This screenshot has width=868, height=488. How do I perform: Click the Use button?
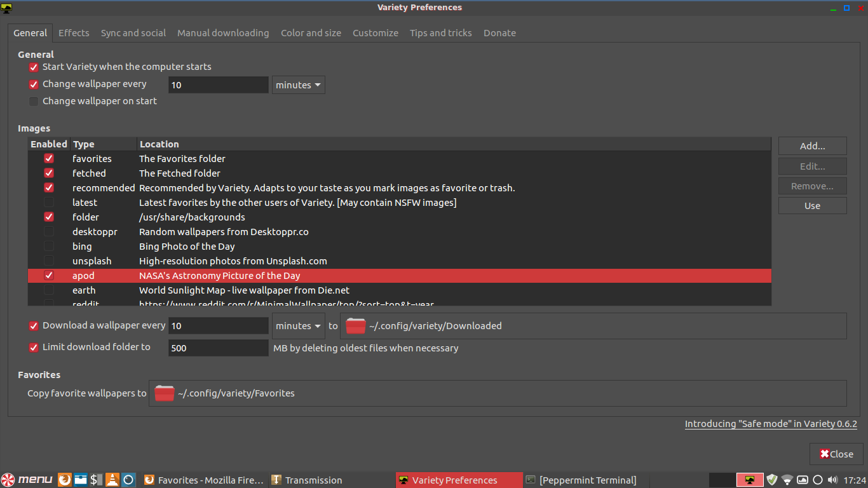click(x=813, y=206)
